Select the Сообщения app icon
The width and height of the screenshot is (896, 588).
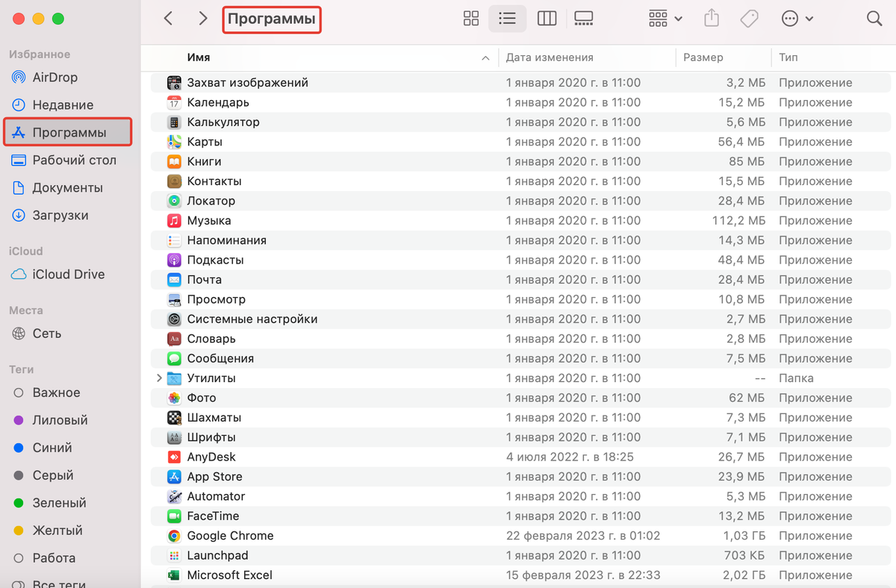click(174, 359)
